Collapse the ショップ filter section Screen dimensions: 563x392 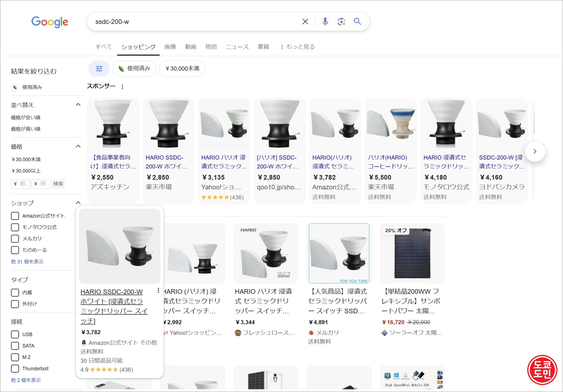tap(78, 203)
